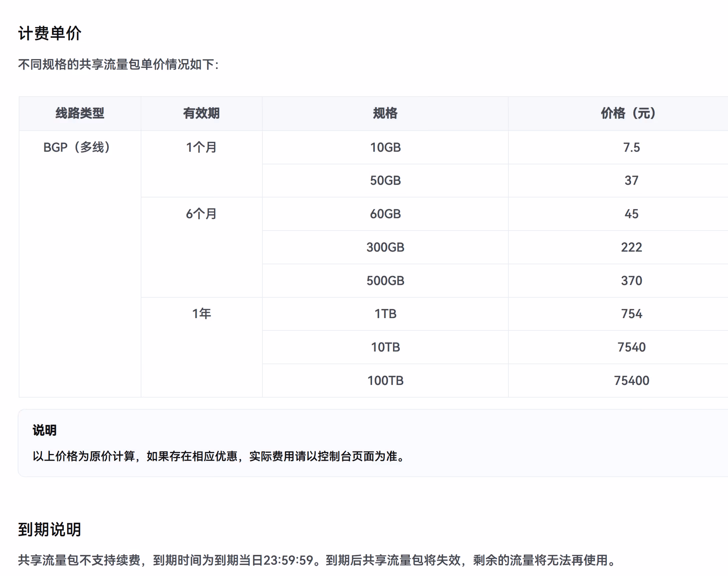This screenshot has height=576, width=728.
Task: Select the 1个月 validity cell
Action: click(x=202, y=164)
